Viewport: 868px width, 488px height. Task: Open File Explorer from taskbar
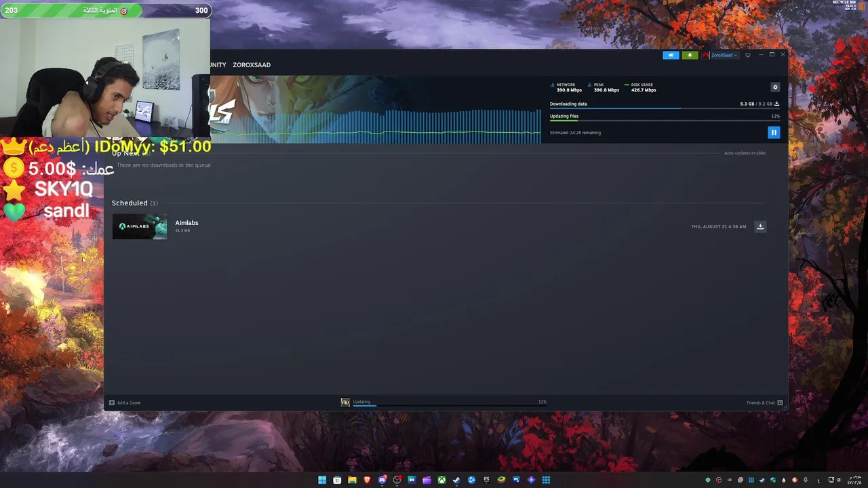click(x=352, y=480)
